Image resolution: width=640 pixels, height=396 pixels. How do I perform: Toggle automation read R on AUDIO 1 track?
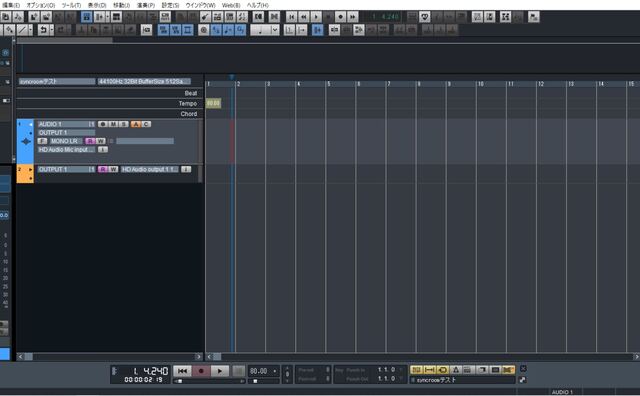pos(90,141)
